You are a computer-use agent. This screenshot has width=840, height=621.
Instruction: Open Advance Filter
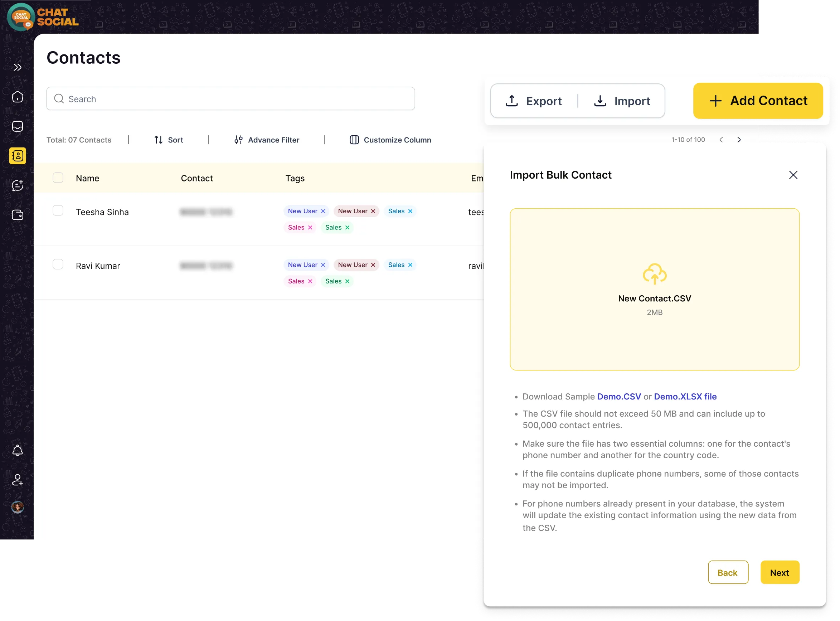pyautogui.click(x=267, y=140)
